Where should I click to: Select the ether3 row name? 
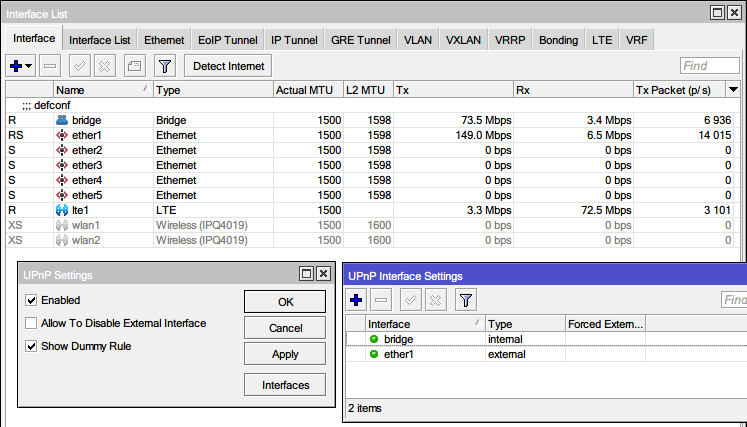87,165
